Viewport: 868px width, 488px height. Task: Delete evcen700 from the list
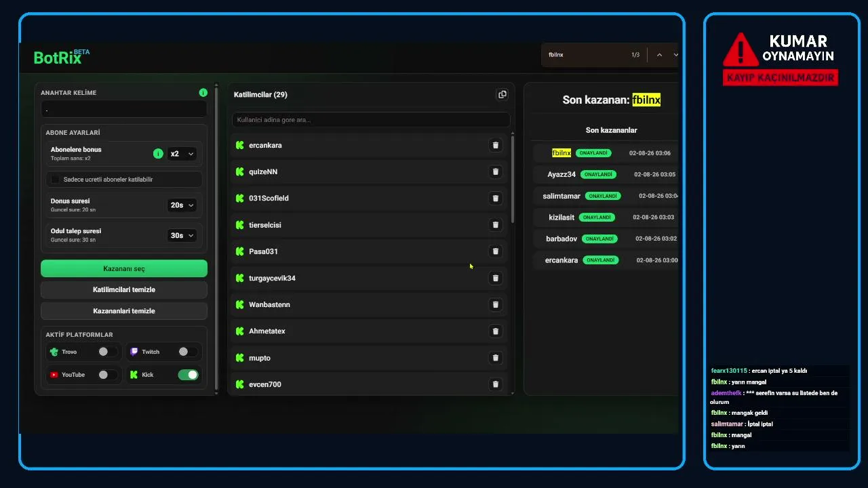click(x=495, y=384)
